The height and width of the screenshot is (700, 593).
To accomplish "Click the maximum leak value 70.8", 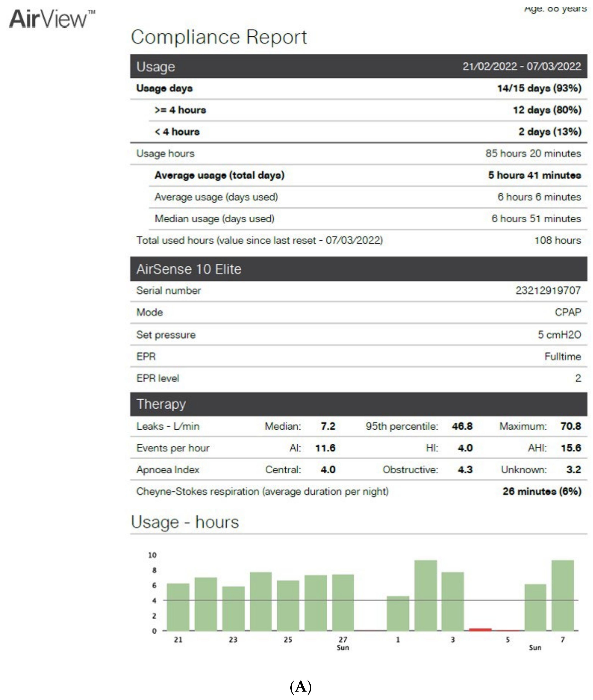I will [x=571, y=426].
